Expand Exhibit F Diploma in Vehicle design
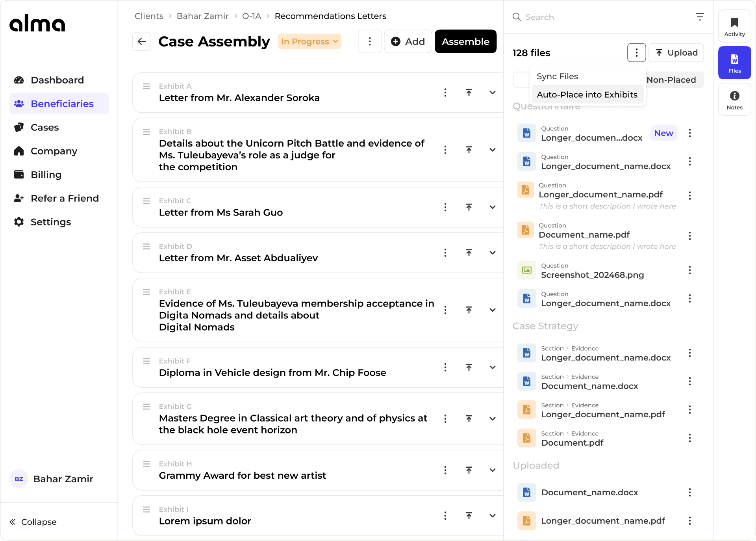This screenshot has width=756, height=541. click(x=493, y=367)
